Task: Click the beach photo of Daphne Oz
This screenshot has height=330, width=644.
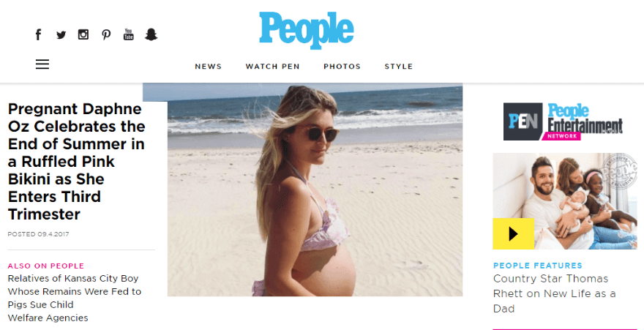Action: (x=315, y=190)
